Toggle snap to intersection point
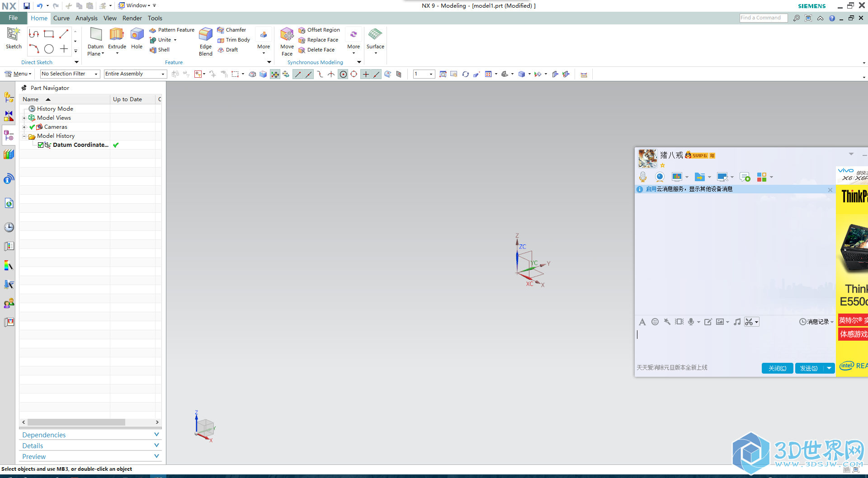This screenshot has height=478, width=868. pyautogui.click(x=331, y=74)
